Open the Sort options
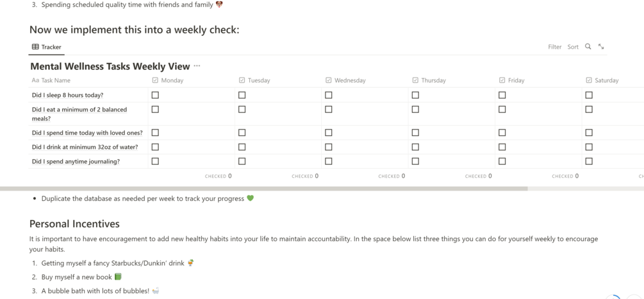 (573, 47)
